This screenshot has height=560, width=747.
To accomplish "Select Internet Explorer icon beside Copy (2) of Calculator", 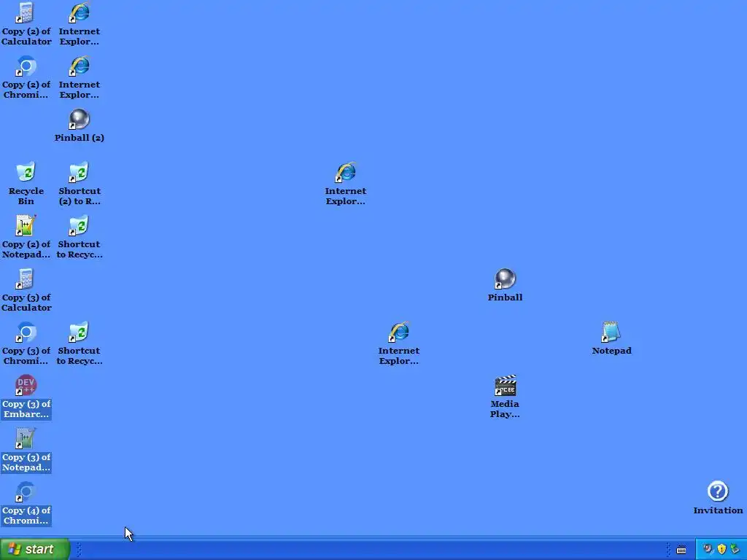I will point(79,24).
